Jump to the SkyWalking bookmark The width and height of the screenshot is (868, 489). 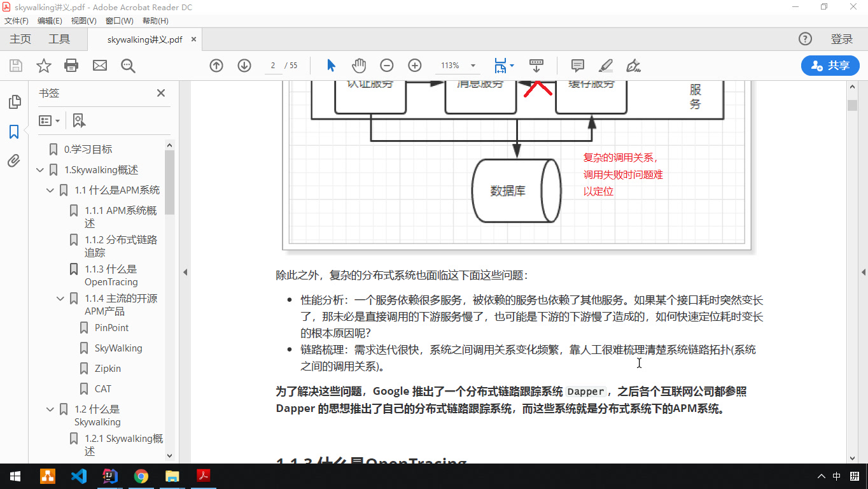[x=118, y=348]
